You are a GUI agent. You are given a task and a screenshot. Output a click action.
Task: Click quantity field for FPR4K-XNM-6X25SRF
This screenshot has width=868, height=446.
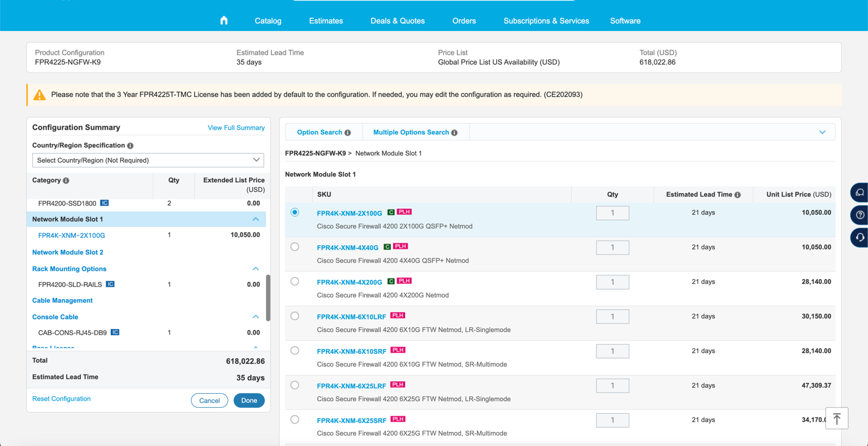pyautogui.click(x=612, y=421)
